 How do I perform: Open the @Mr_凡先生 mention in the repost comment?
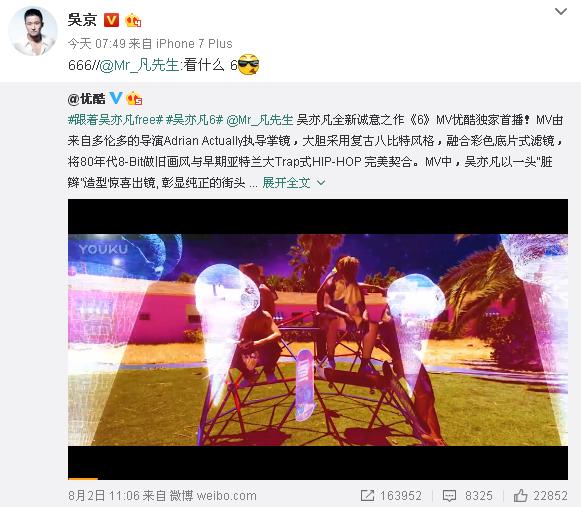[140, 65]
